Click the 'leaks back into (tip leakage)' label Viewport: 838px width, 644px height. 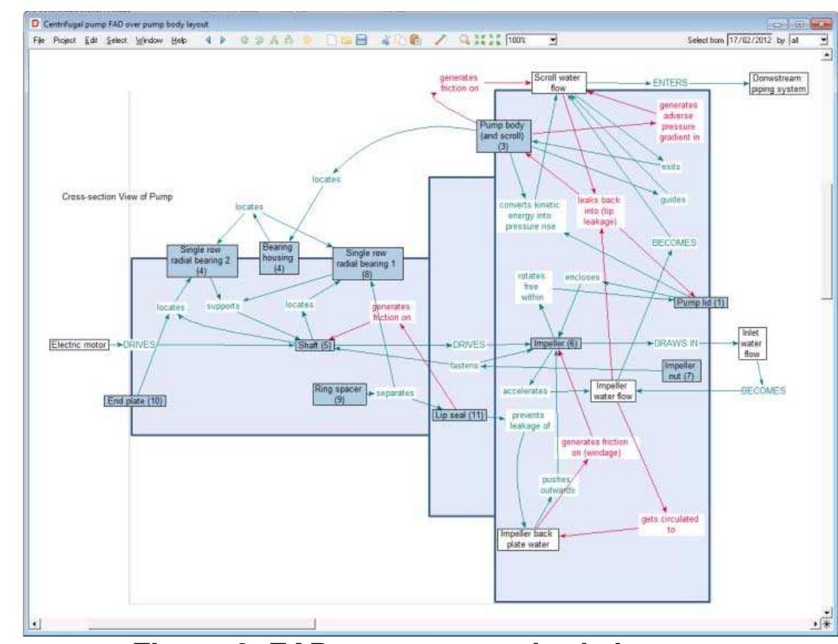click(x=599, y=210)
